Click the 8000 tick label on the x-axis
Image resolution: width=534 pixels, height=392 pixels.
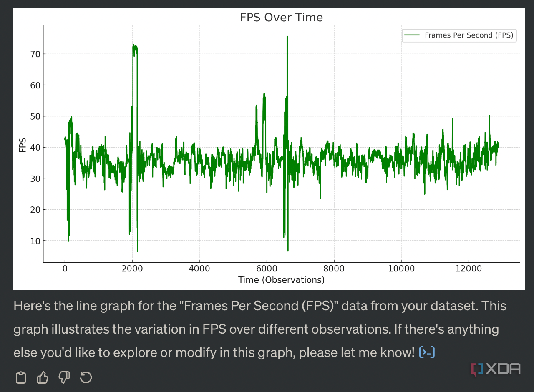(x=334, y=269)
